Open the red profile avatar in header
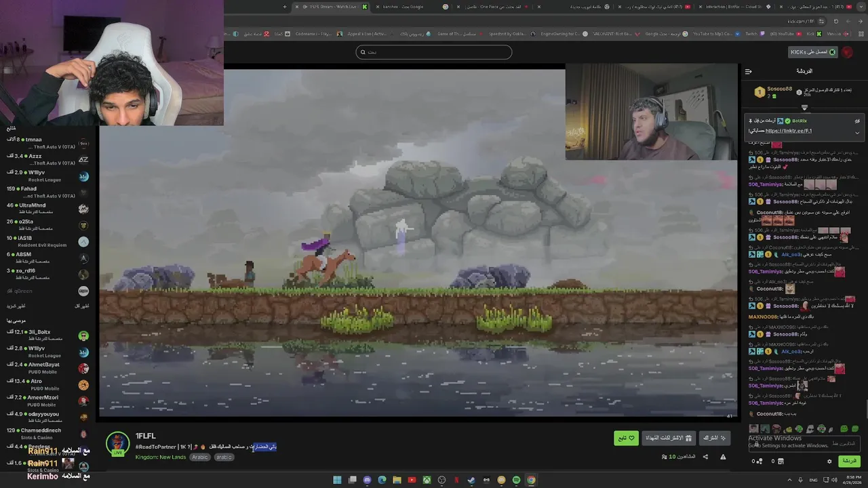The width and height of the screenshot is (868, 488). (x=848, y=52)
